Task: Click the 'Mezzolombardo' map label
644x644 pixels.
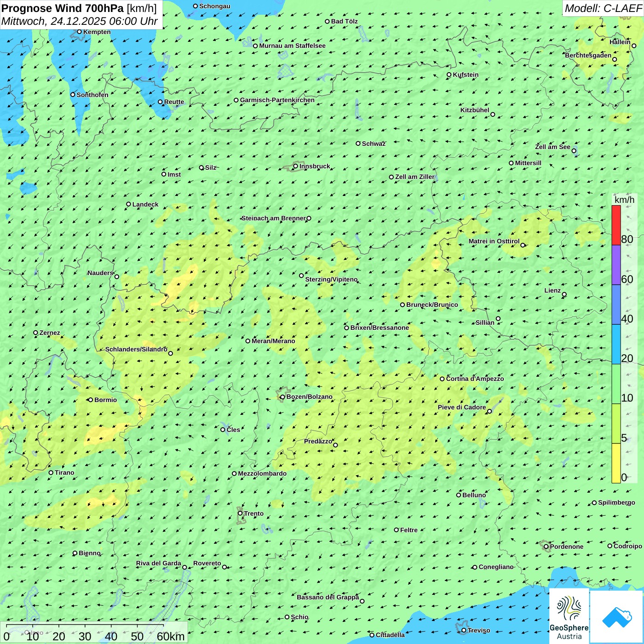Action: (262, 473)
